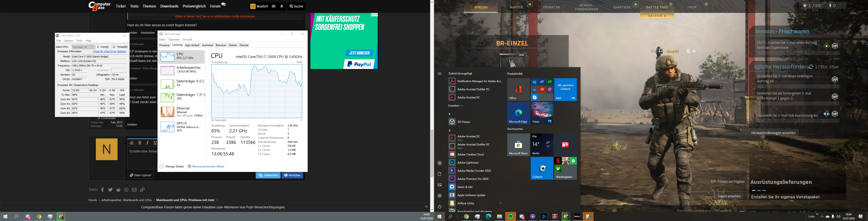This screenshot has width=868, height=221.
Task: Click the system tray volume icon
Action: [x=838, y=217]
